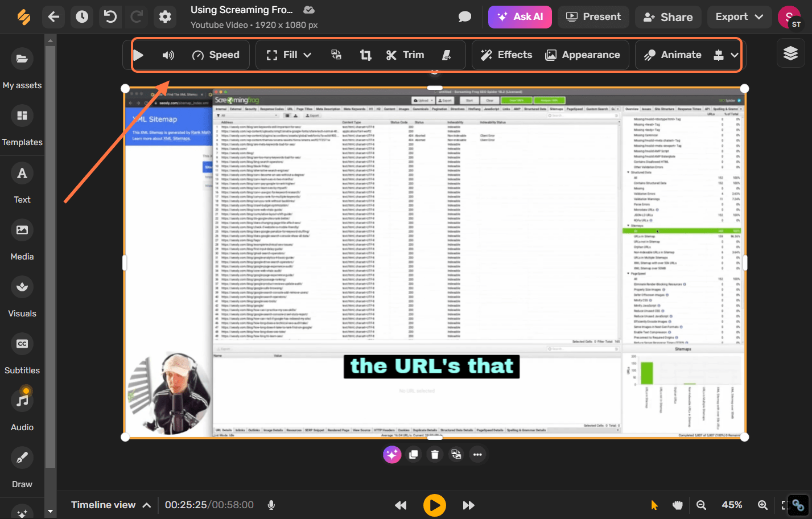Zoom in the canvas
The height and width of the screenshot is (519, 812).
tap(762, 505)
